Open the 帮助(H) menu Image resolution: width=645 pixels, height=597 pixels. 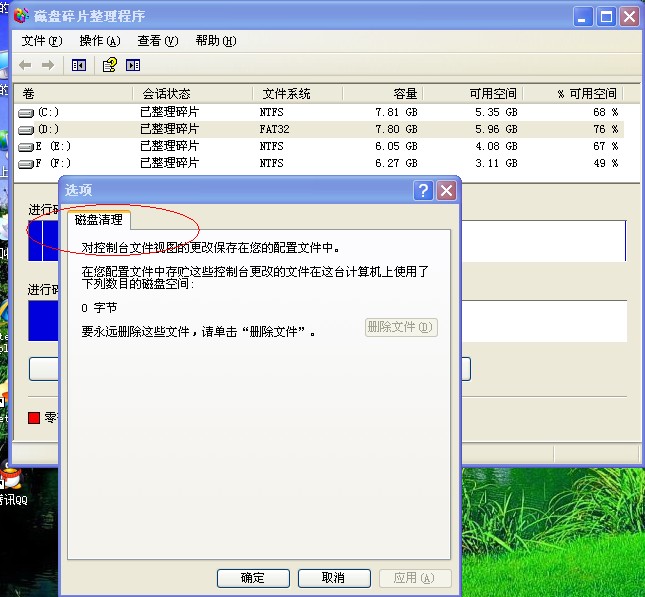click(x=216, y=41)
